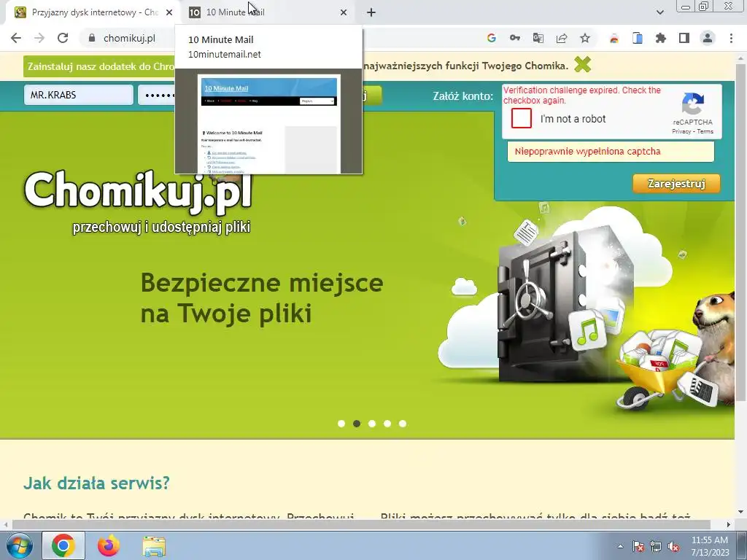This screenshot has height=560, width=747.
Task: Reload the chomikuj.pl page
Action: click(x=63, y=38)
